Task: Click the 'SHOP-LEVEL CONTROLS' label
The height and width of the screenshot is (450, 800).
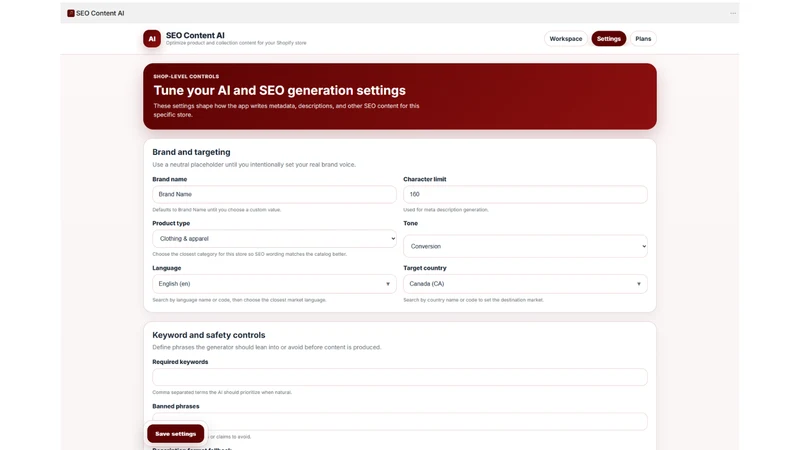Action: point(186,77)
